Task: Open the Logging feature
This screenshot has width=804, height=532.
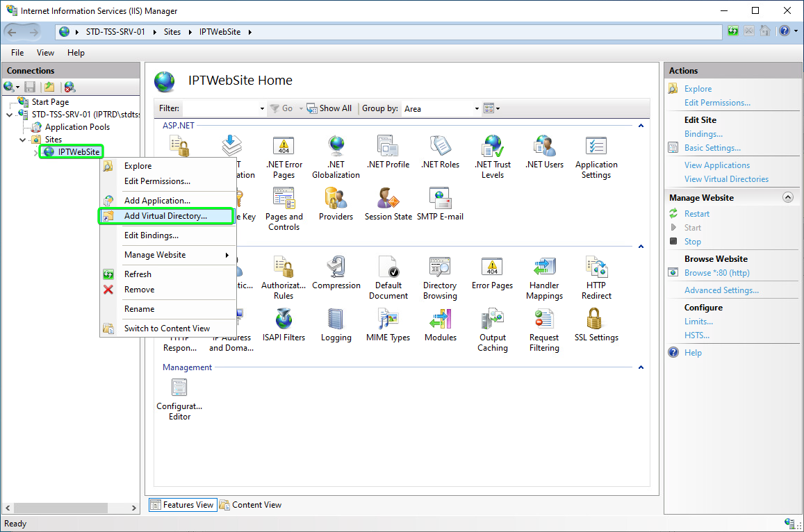Action: pyautogui.click(x=336, y=326)
